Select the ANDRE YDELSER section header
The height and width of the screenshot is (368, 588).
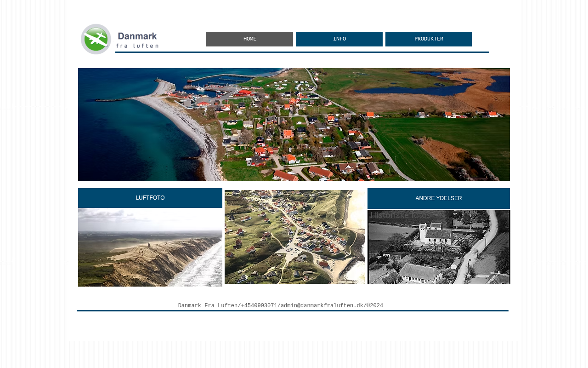(438, 198)
